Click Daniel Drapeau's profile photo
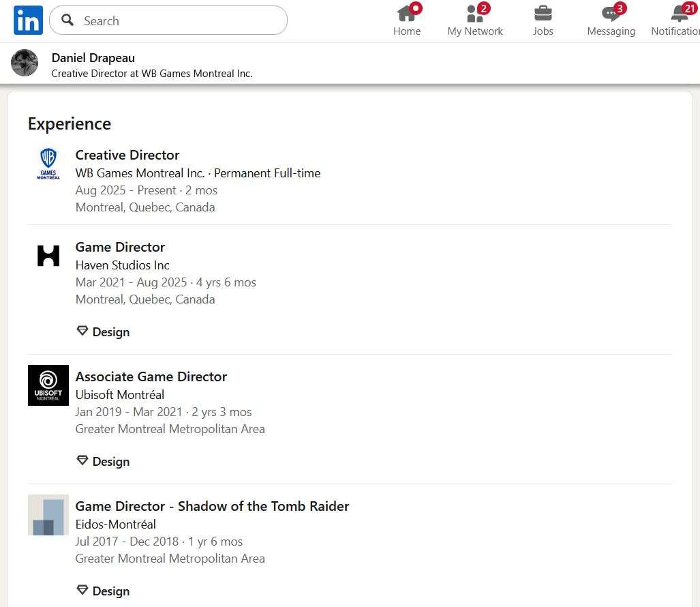This screenshot has height=607, width=700. [25, 63]
